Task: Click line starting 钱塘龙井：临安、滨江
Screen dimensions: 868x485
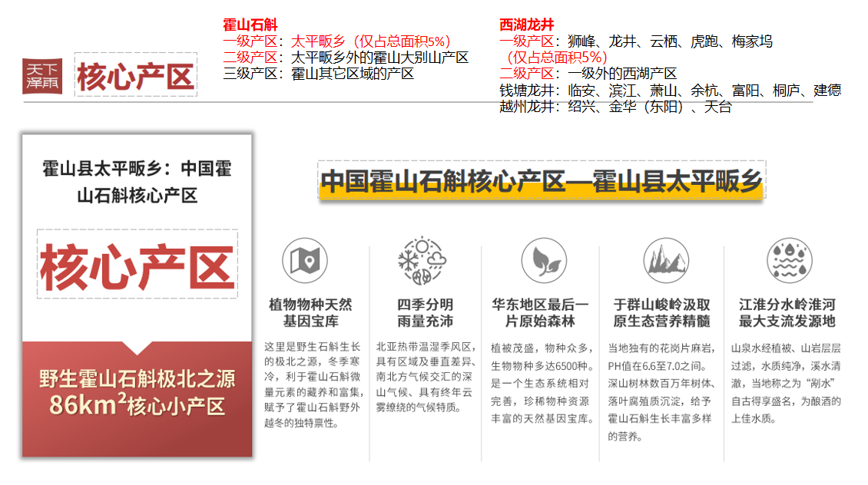Action: [x=671, y=90]
